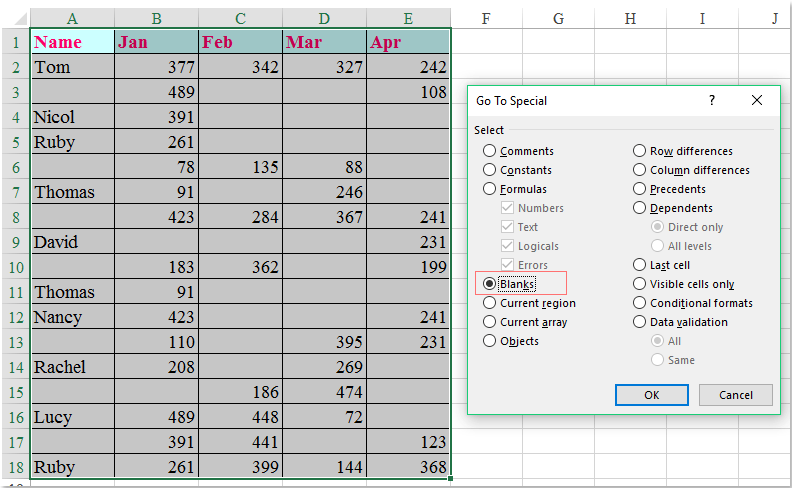The height and width of the screenshot is (488, 792).
Task: Select the select-all corner of the sheet
Action: coord(15,19)
